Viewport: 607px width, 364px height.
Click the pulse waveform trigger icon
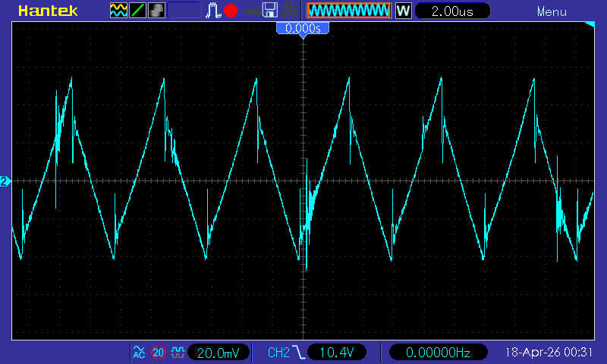pyautogui.click(x=213, y=11)
